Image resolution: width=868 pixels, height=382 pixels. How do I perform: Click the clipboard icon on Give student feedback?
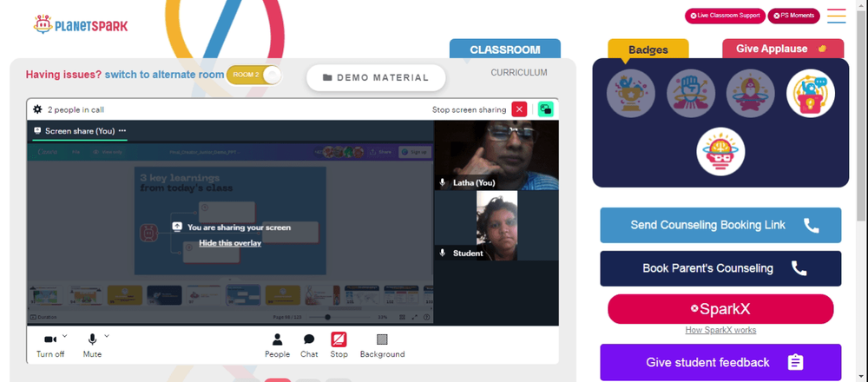point(795,362)
